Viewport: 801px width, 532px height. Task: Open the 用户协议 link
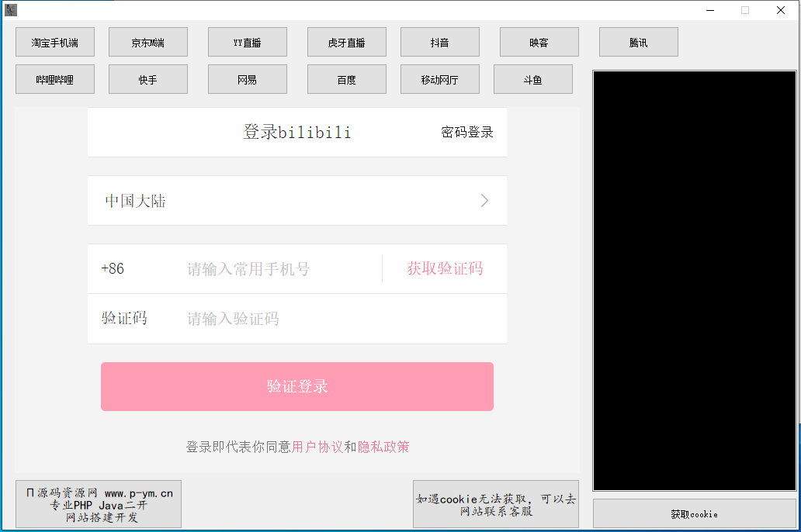pos(317,447)
